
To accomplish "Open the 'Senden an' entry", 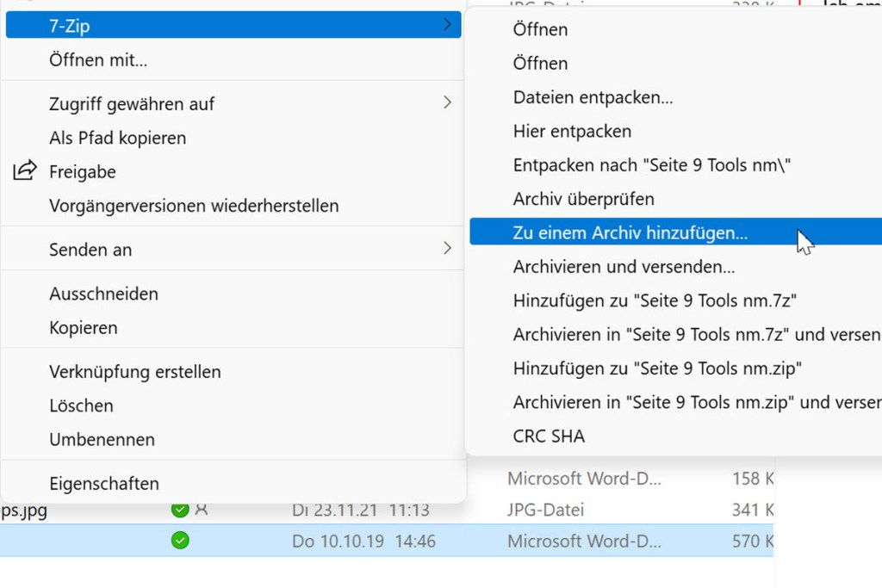I will point(90,250).
